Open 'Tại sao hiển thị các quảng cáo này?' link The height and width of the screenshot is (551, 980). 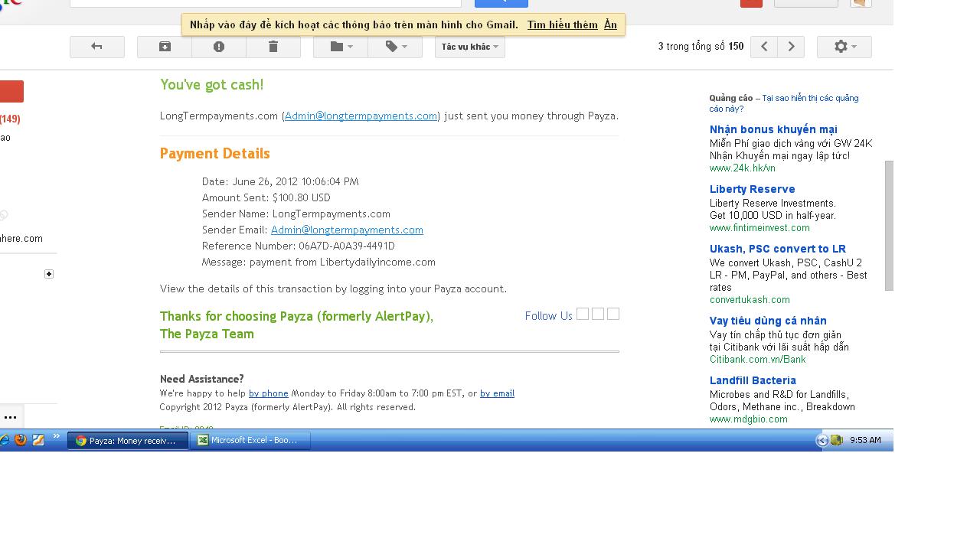point(784,103)
